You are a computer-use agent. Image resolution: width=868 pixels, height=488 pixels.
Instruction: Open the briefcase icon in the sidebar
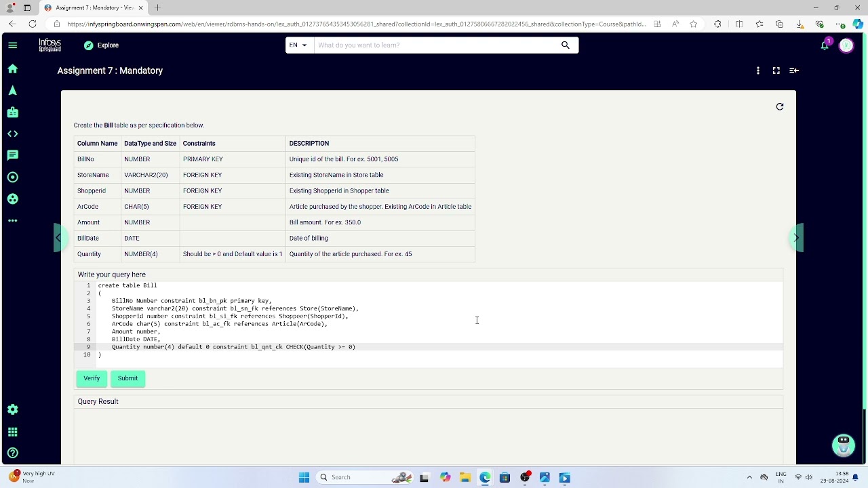tap(12, 113)
